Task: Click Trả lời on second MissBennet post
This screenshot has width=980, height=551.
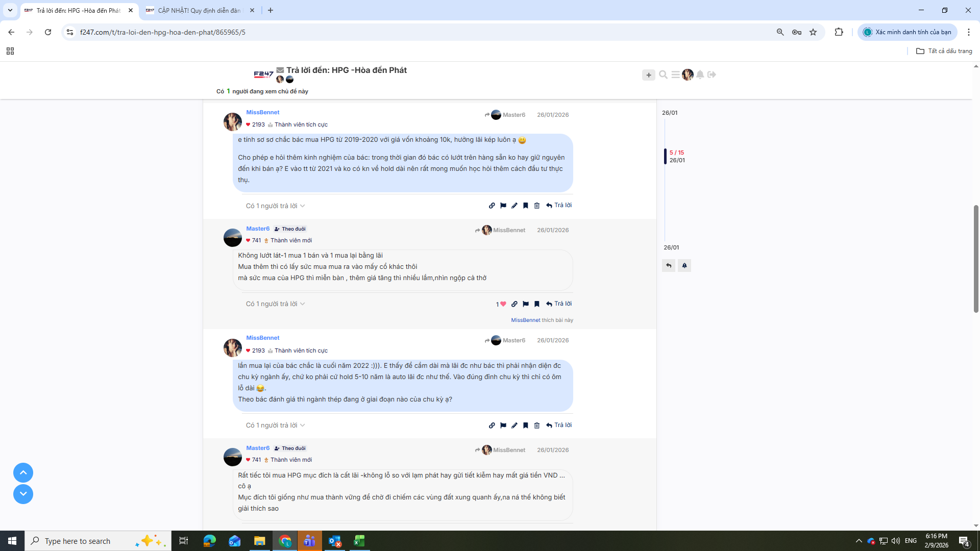Action: coord(559,425)
